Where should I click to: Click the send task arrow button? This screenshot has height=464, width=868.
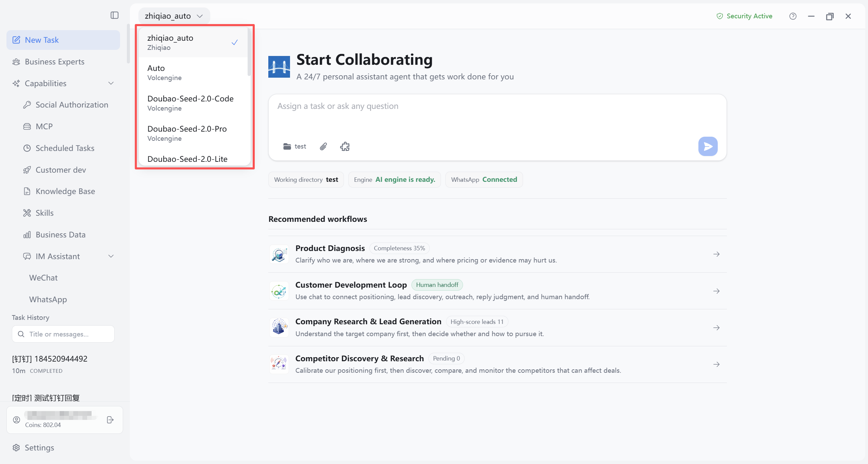pos(708,146)
